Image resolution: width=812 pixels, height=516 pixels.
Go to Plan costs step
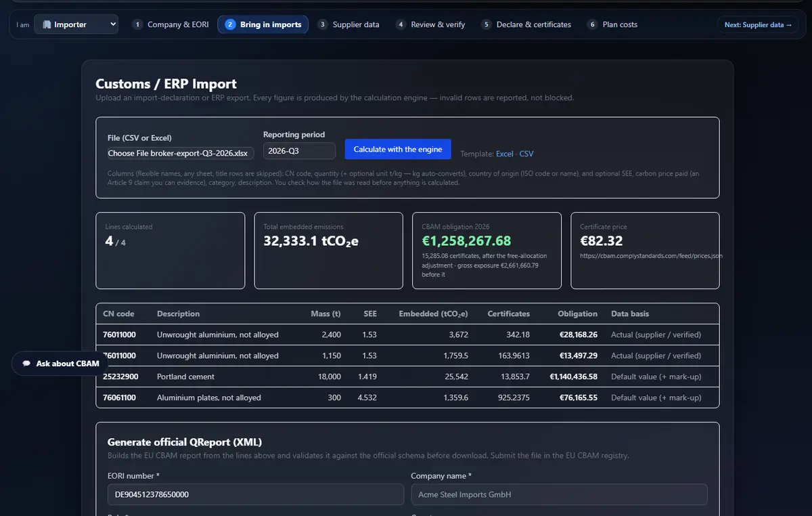point(612,24)
